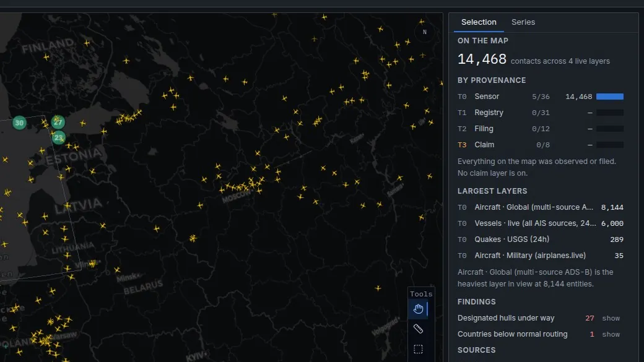
Task: Open Quakes USGS (24h) layer row
Action: (x=541, y=239)
